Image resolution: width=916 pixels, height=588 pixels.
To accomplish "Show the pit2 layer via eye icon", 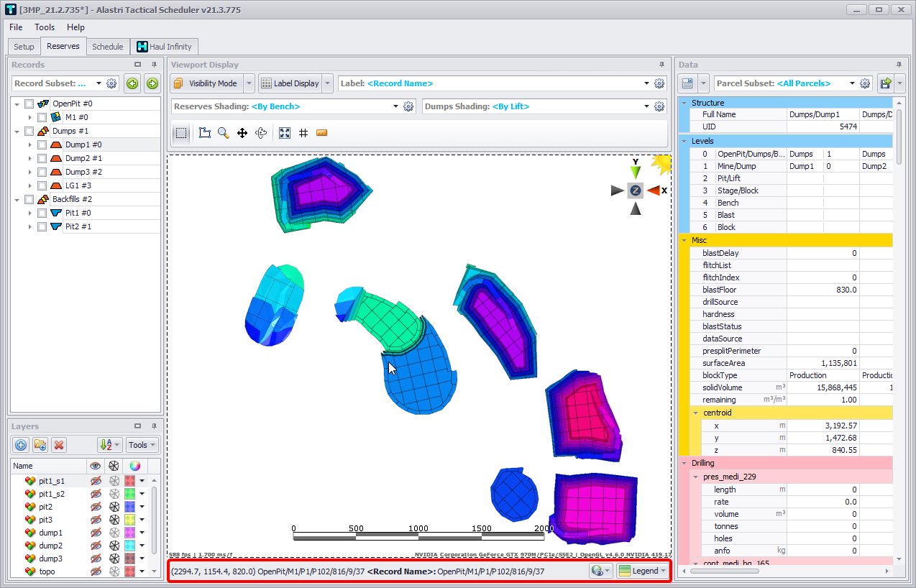I will [x=96, y=507].
